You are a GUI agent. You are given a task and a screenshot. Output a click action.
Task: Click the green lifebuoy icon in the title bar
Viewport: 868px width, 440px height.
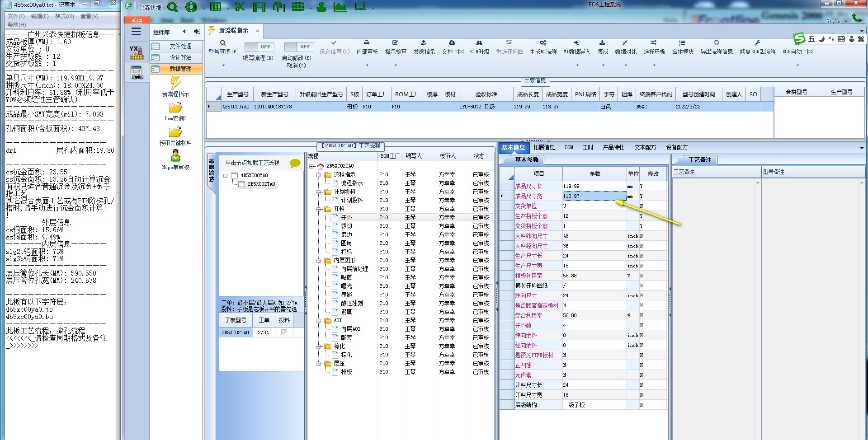click(191, 7)
